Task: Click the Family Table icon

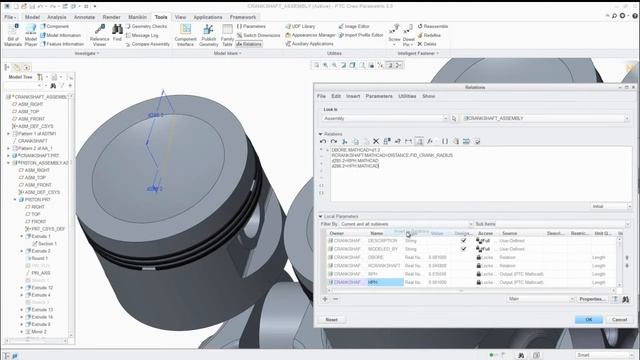Action: [227, 35]
